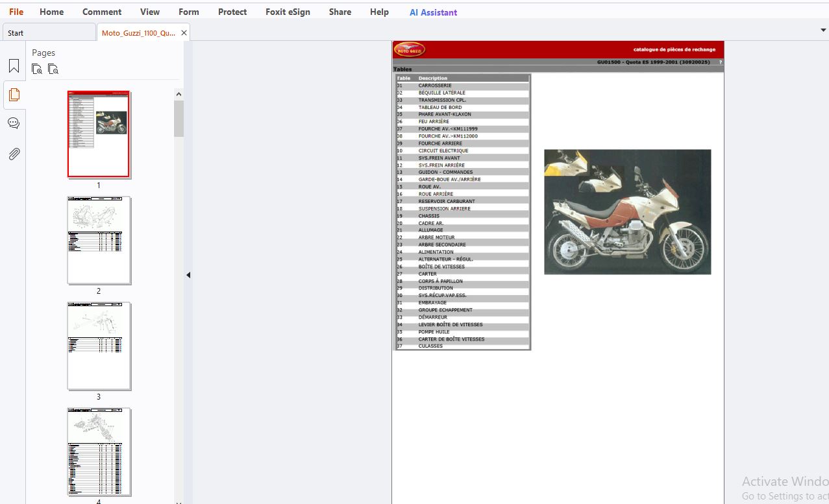Image resolution: width=829 pixels, height=504 pixels.
Task: Click the CARROSSERIE table row
Action: click(463, 86)
